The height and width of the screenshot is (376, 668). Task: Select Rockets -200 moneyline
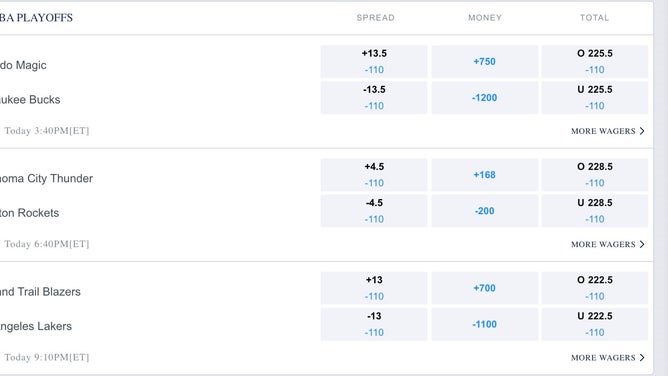[484, 211]
